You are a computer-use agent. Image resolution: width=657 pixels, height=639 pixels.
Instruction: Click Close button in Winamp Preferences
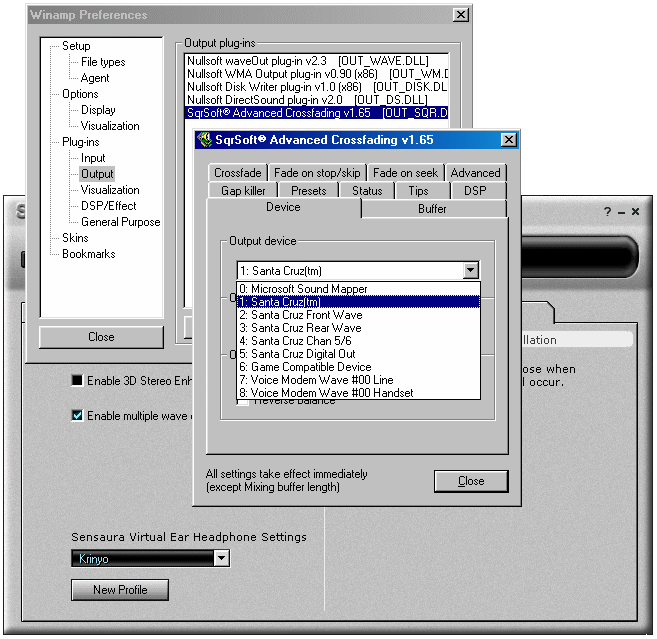click(101, 337)
